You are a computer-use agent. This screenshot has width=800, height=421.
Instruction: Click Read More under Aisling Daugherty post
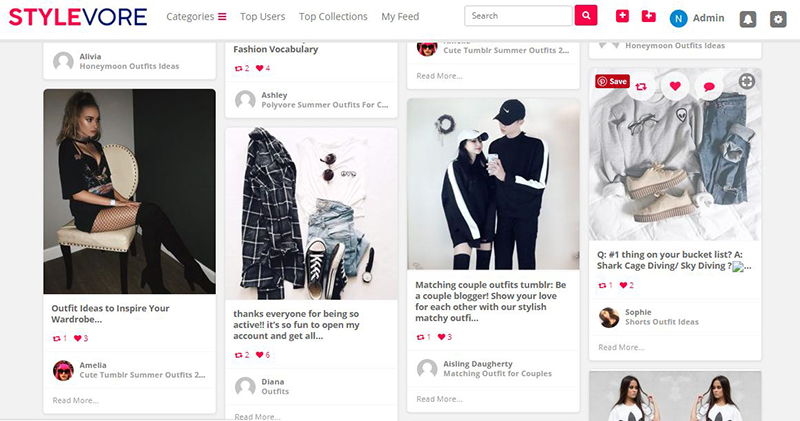click(439, 399)
